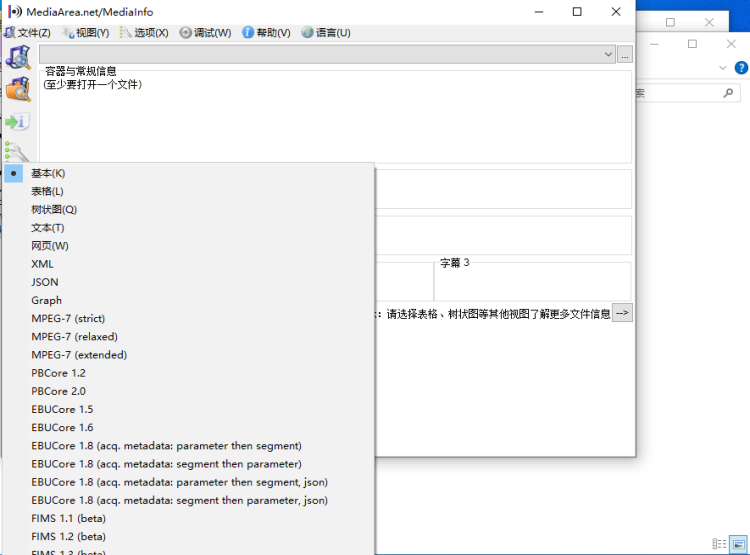Select the XML view option

point(188,264)
